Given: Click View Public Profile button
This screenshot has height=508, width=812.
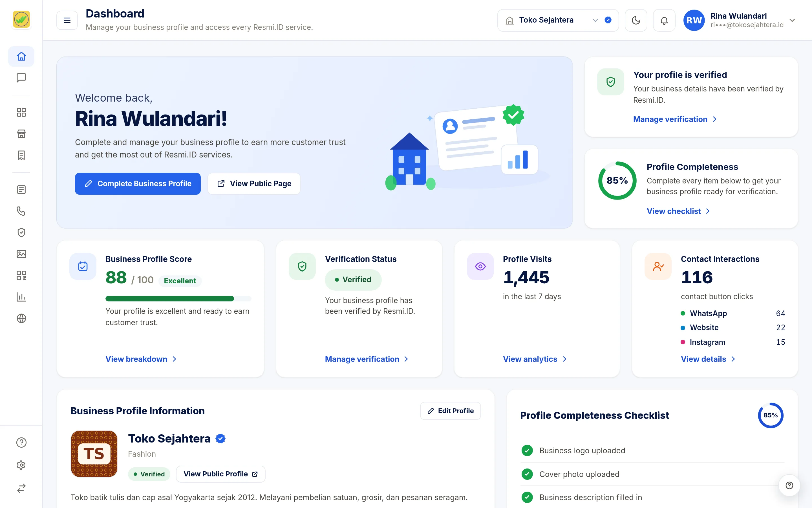Looking at the screenshot, I should (x=220, y=474).
